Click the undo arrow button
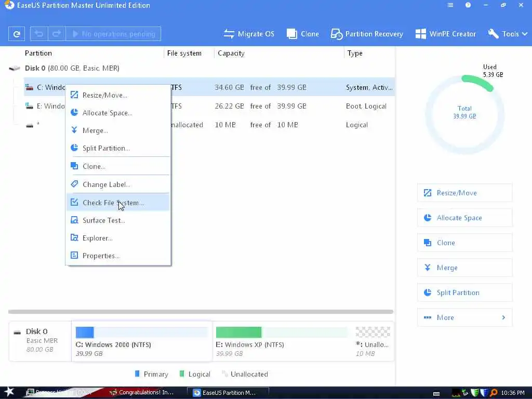 [39, 34]
